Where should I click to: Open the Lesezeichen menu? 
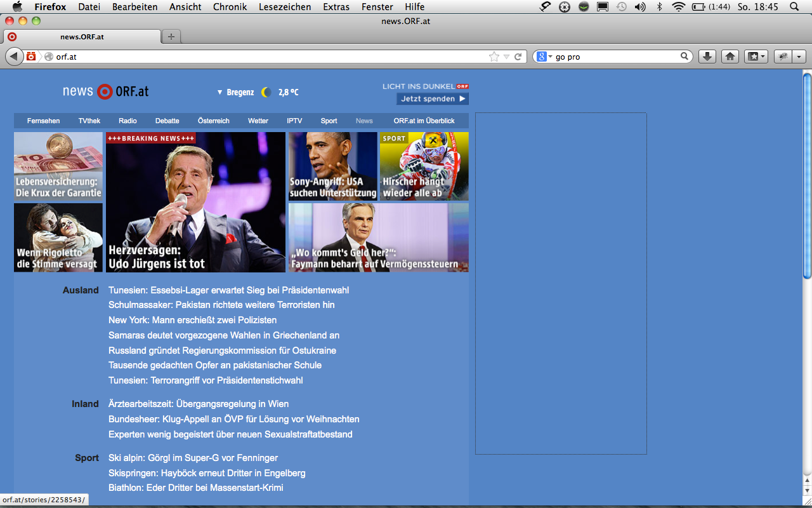(285, 7)
